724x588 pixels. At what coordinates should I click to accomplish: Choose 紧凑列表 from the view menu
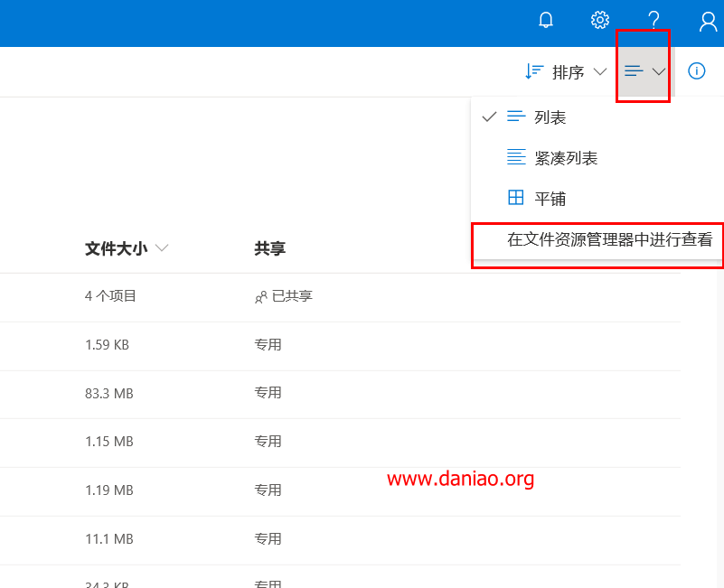(x=566, y=158)
